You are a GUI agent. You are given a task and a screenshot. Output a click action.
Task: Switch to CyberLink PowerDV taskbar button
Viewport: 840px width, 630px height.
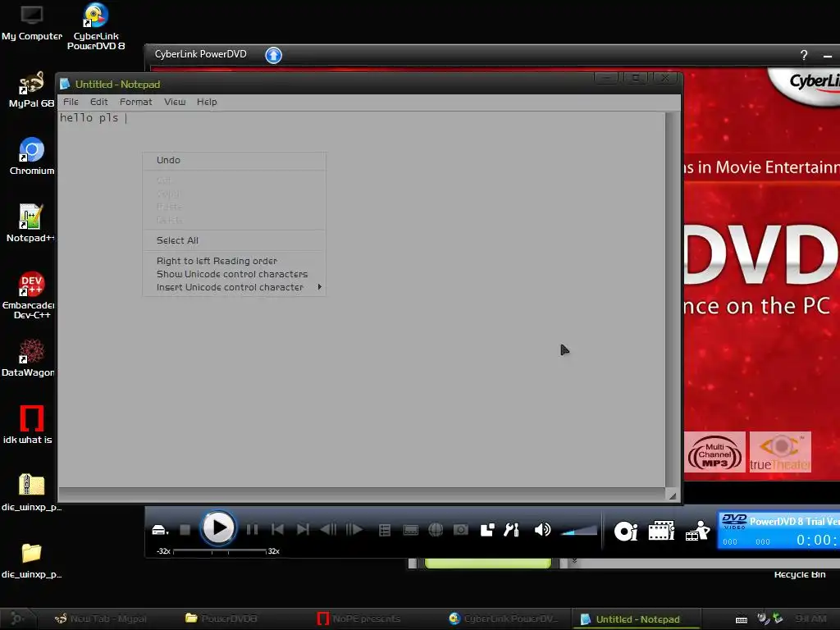coord(504,619)
